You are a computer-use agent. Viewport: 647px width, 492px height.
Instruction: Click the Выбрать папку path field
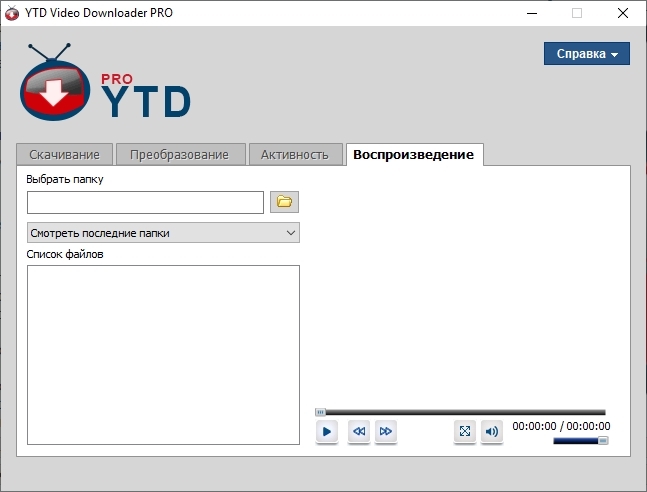coord(145,202)
